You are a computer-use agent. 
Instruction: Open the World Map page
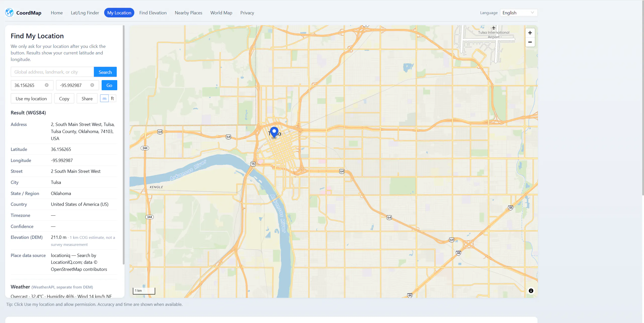coord(221,13)
